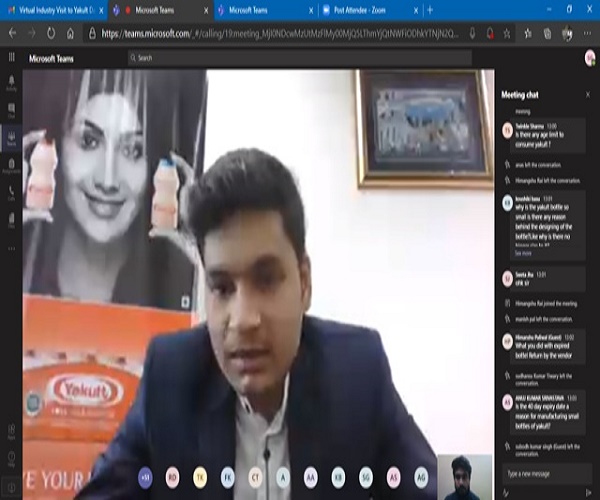Select participant avatar A
Viewport: 600px width, 500px height.
coord(283,477)
